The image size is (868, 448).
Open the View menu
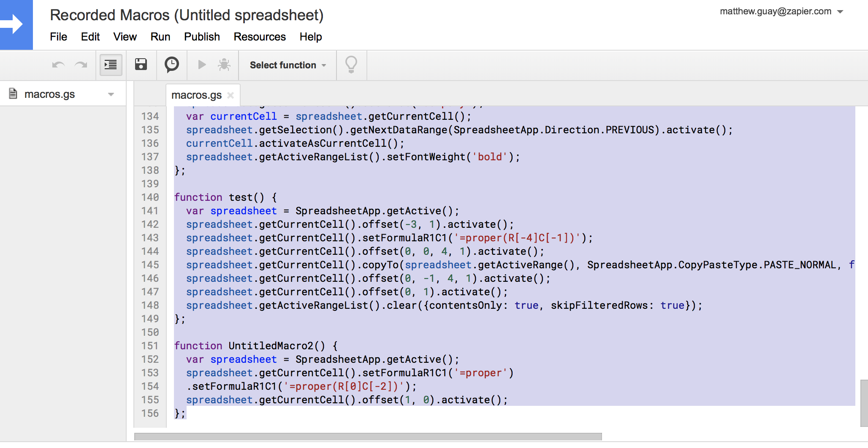coord(125,37)
